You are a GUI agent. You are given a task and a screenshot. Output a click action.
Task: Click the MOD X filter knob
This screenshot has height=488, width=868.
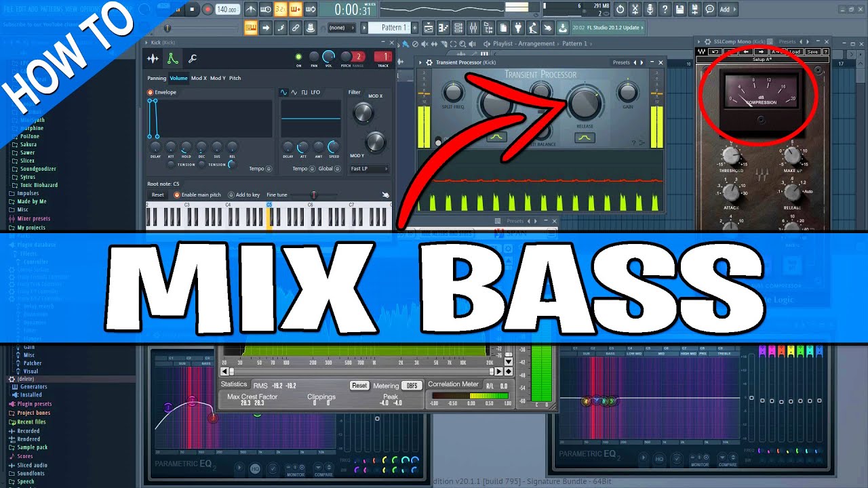(x=363, y=113)
